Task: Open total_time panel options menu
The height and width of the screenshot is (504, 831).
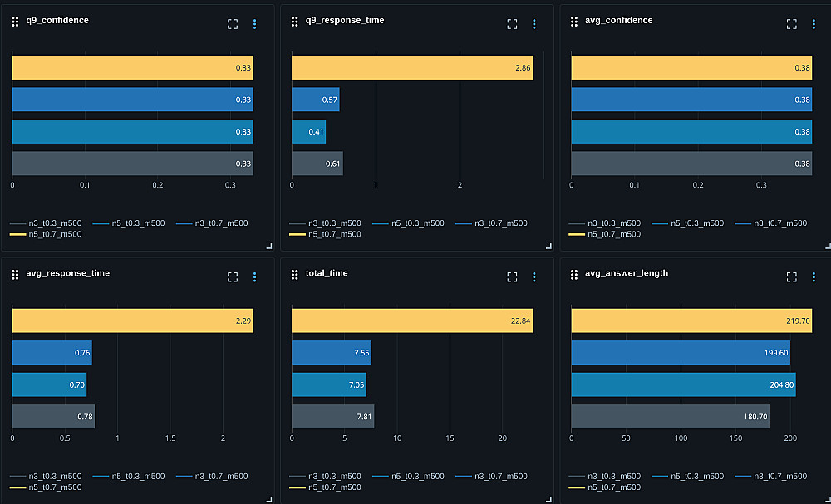Action: (534, 276)
